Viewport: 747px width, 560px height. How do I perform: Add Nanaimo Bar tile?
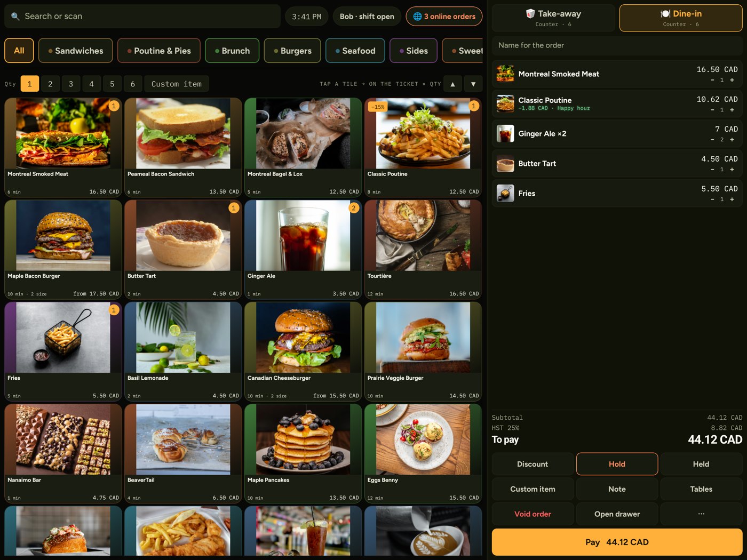pyautogui.click(x=63, y=454)
